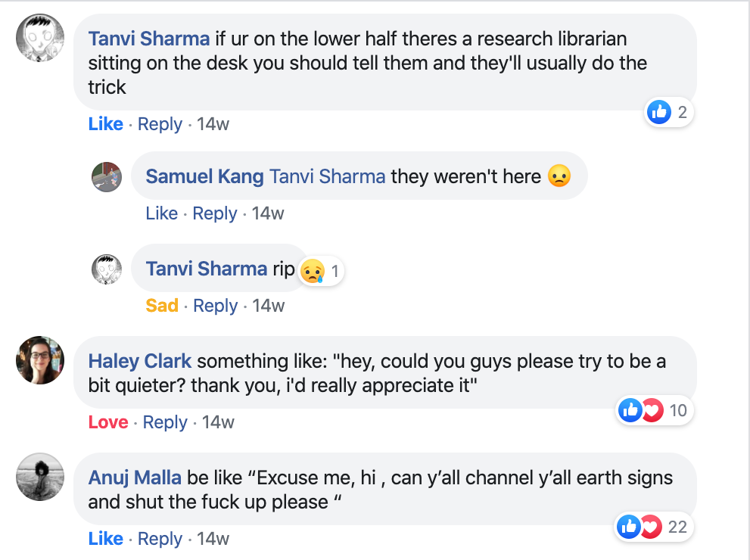Toggle the Love reaction on Haley Clark's comment
Viewport: 750px width, 560px height.
(108, 422)
